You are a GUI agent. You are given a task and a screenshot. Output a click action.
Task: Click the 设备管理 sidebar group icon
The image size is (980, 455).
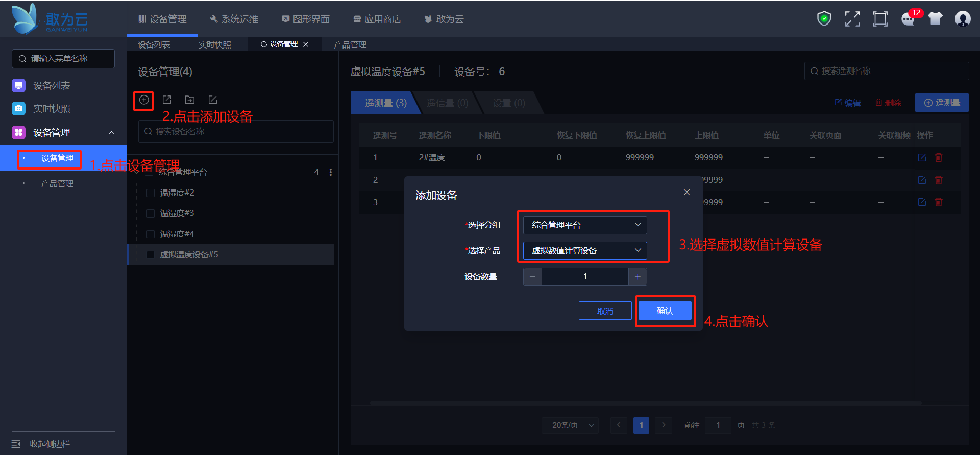pos(19,132)
